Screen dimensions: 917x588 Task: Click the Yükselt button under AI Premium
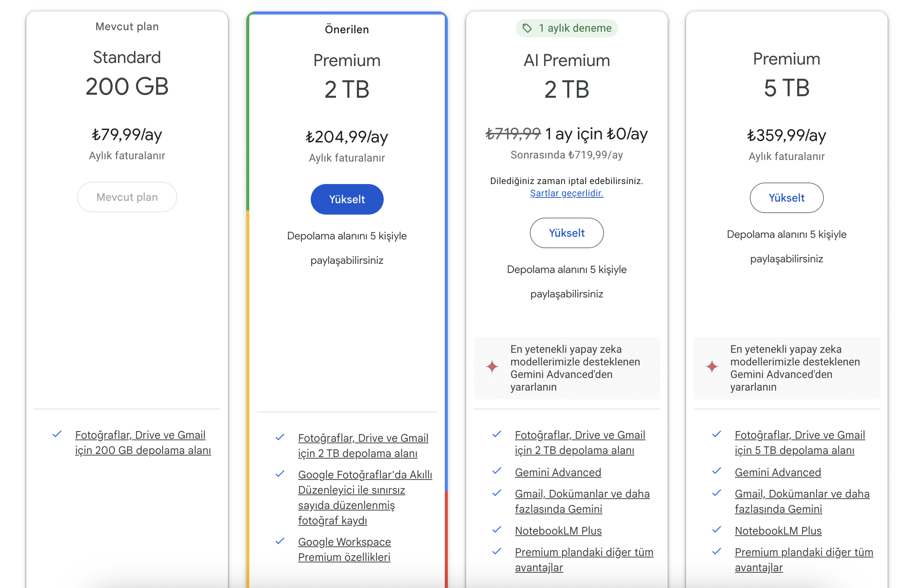point(567,233)
